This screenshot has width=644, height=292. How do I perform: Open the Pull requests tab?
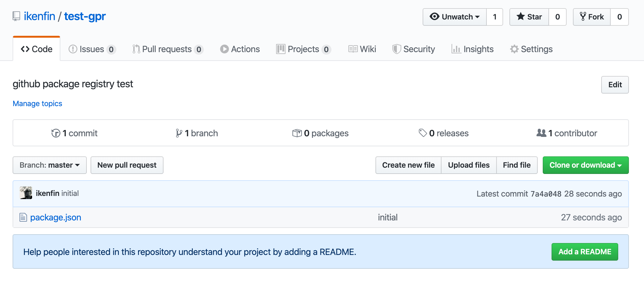[x=167, y=49]
